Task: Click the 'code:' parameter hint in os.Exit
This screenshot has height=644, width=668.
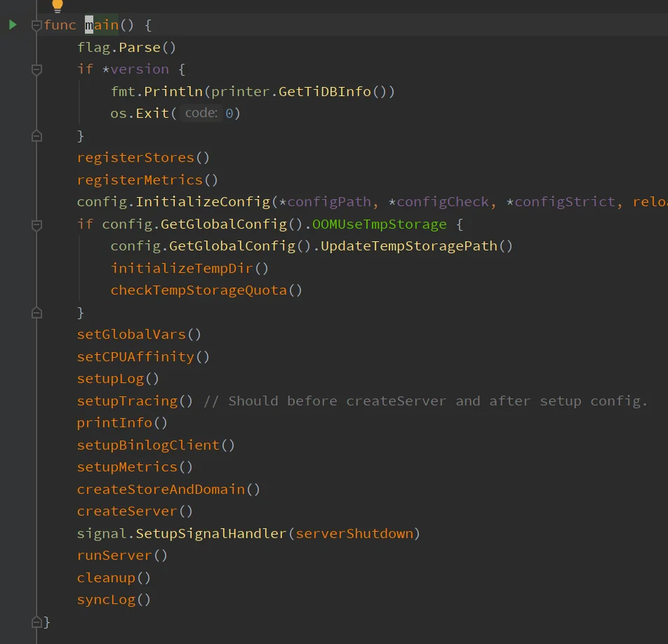Action: (201, 113)
